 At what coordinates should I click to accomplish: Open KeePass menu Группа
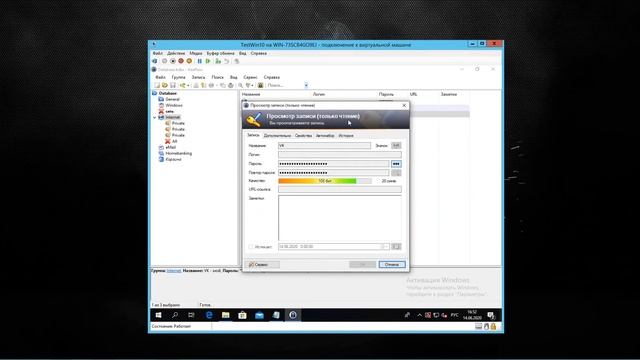coord(178,77)
